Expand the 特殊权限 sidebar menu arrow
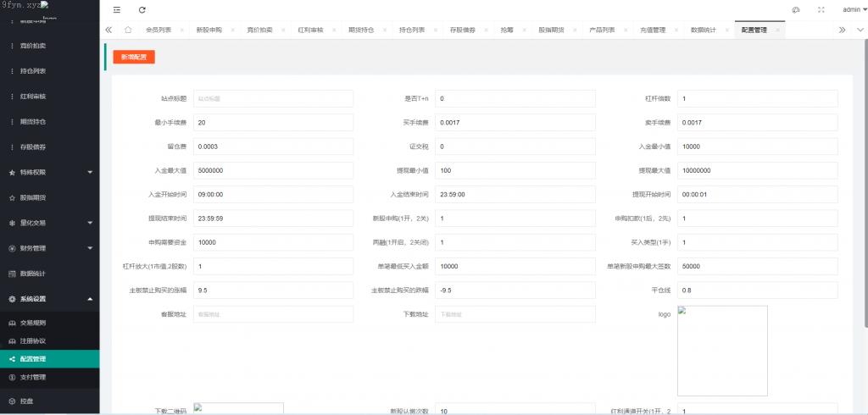The image size is (868, 415). click(x=90, y=172)
